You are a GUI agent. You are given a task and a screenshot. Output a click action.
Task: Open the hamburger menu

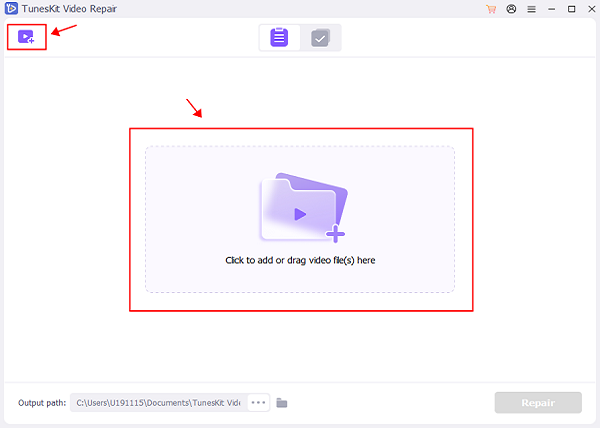pos(532,9)
